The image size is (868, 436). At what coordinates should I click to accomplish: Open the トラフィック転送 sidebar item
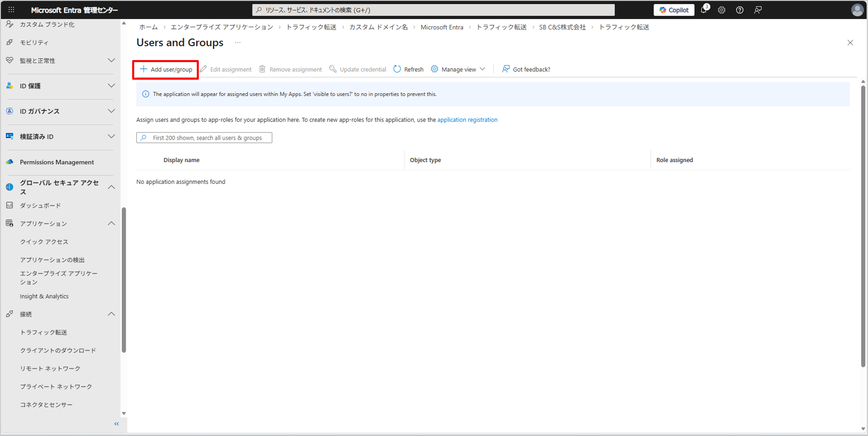pos(43,332)
